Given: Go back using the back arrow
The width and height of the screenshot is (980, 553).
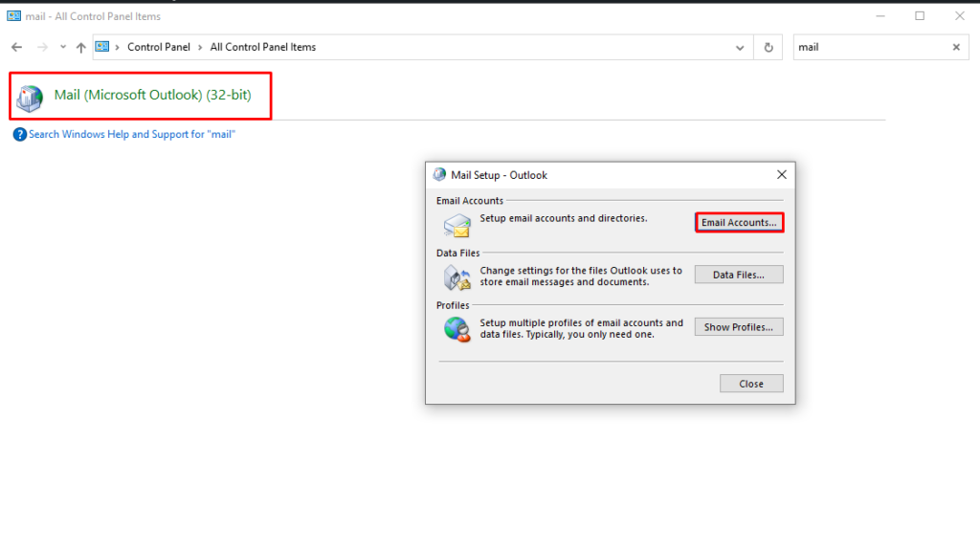Looking at the screenshot, I should coord(16,47).
